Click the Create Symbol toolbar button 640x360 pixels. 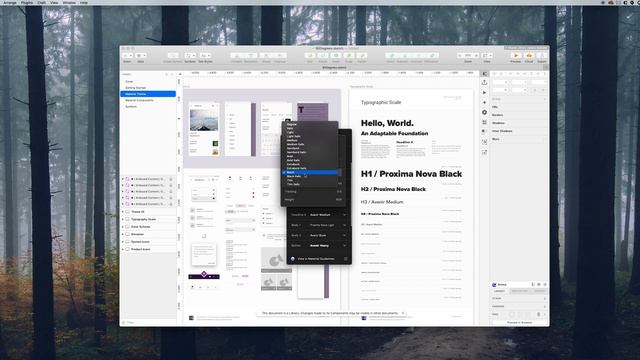173,56
